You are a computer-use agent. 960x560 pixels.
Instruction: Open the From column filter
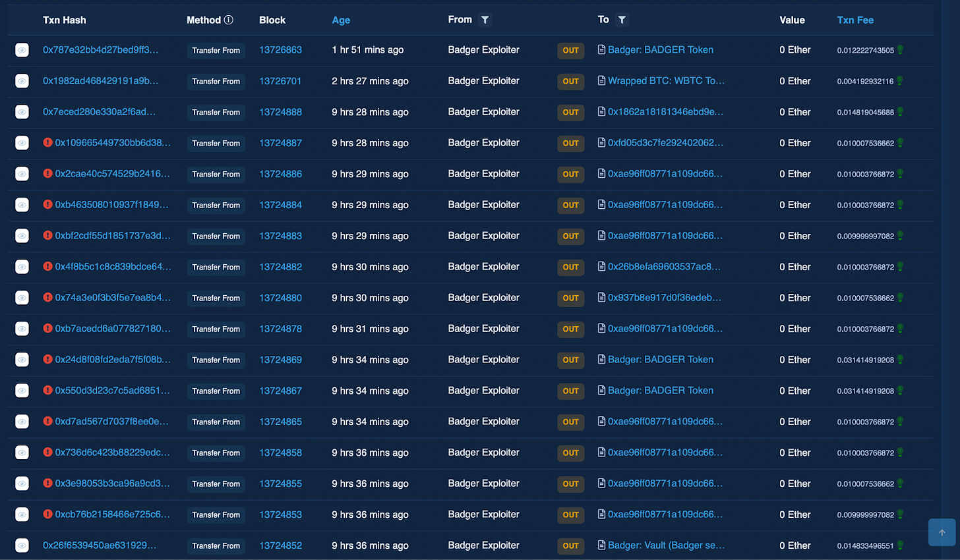(485, 20)
